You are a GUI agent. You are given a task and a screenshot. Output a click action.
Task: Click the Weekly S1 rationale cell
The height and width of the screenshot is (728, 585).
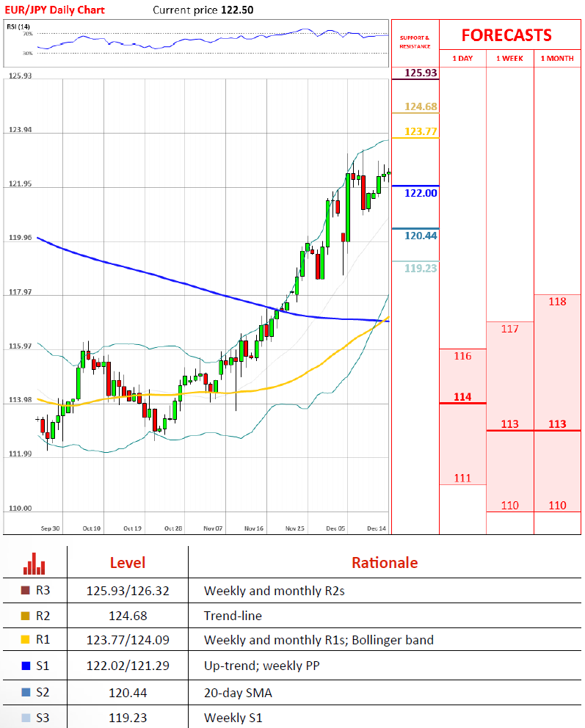(x=233, y=718)
